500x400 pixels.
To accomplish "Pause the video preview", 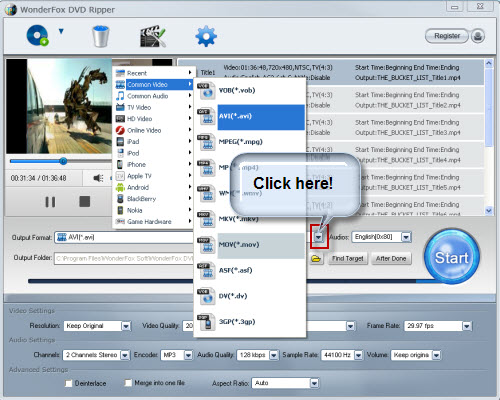I will click(50, 202).
